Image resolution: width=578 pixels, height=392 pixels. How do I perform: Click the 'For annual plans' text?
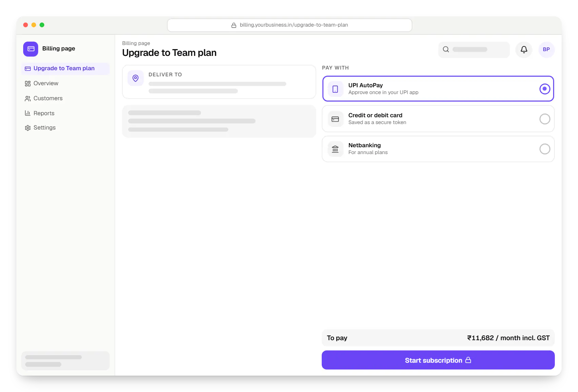pos(368,153)
